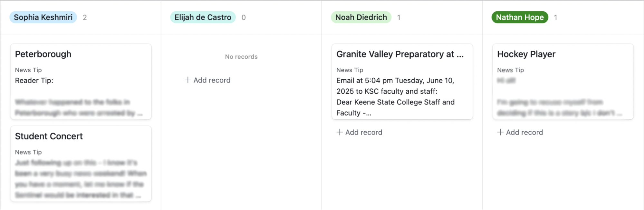The image size is (644, 210).
Task: Select the Nathan Hope green label
Action: tap(520, 17)
